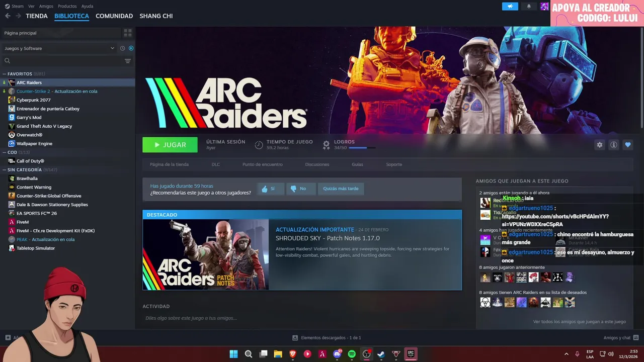Open the Ayuda menu

pos(87,6)
